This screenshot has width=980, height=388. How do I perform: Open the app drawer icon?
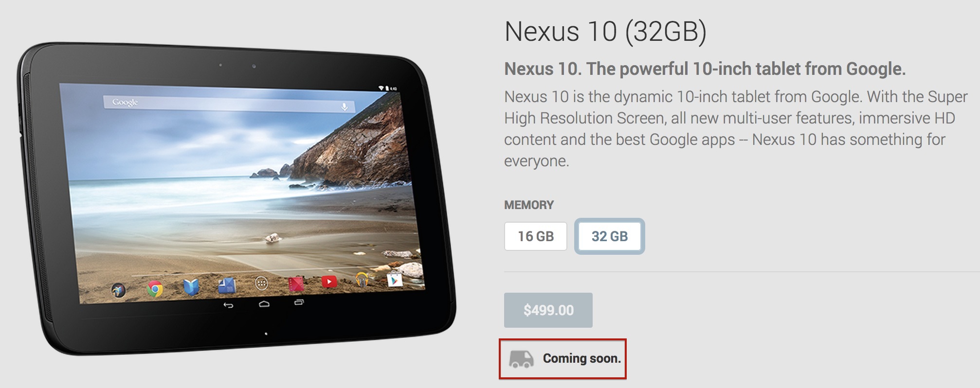261,283
